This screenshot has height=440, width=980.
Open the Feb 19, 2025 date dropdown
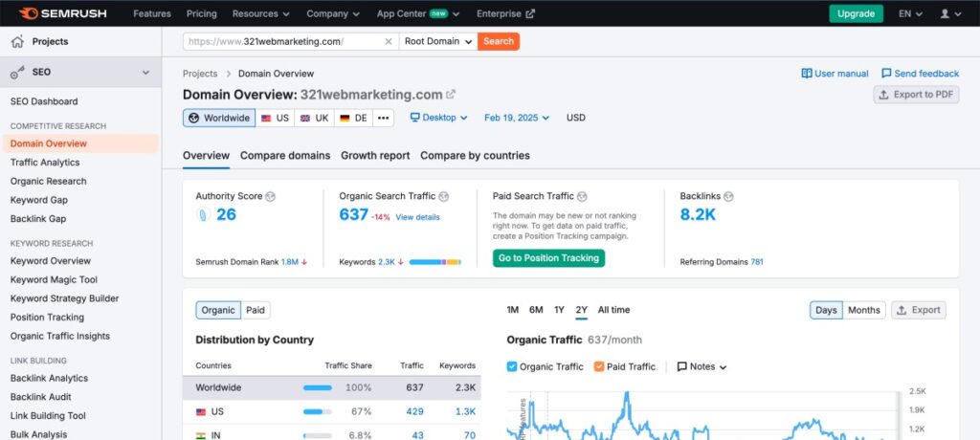[517, 118]
